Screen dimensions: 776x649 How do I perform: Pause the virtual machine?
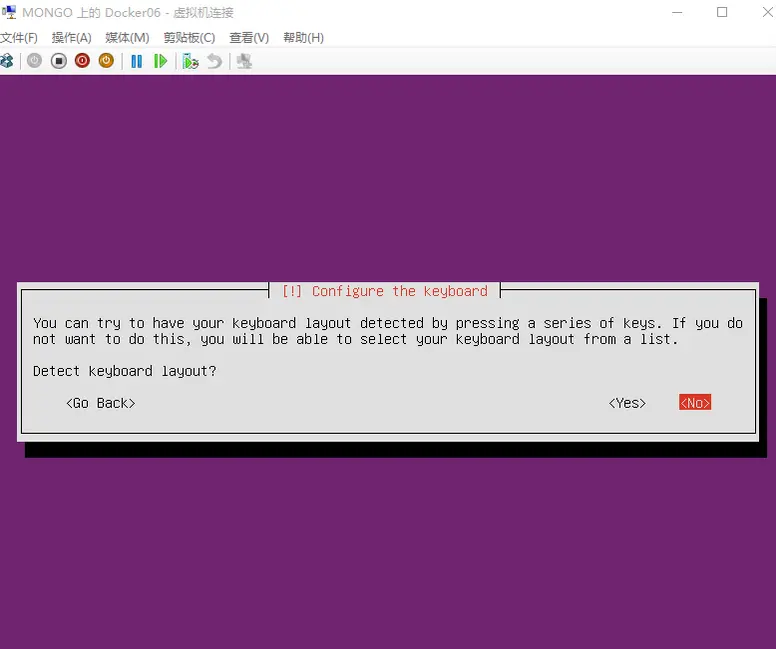[x=137, y=61]
